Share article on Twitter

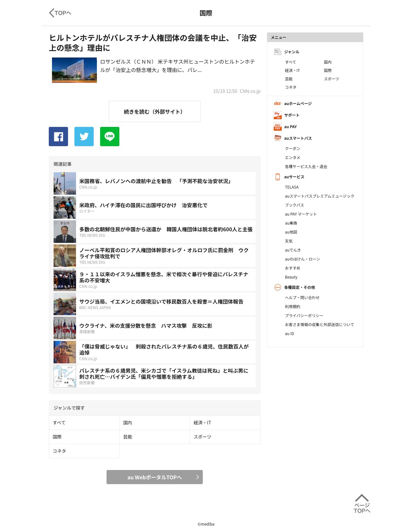click(x=84, y=137)
